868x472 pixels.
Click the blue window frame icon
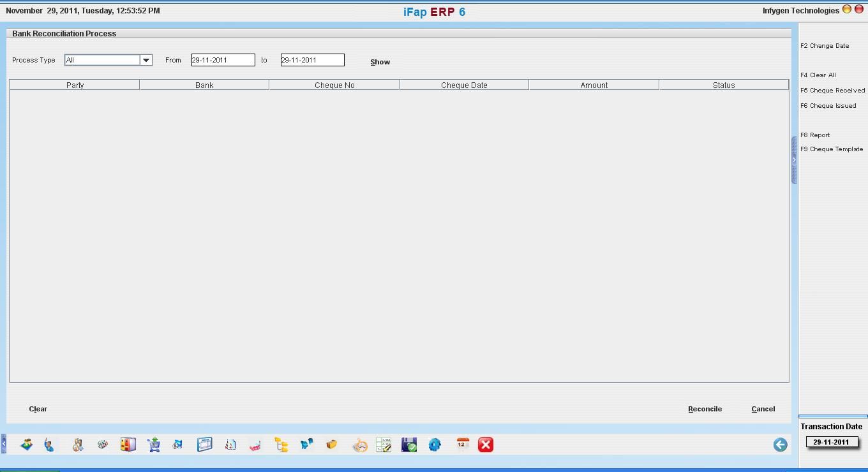pyautogui.click(x=204, y=445)
